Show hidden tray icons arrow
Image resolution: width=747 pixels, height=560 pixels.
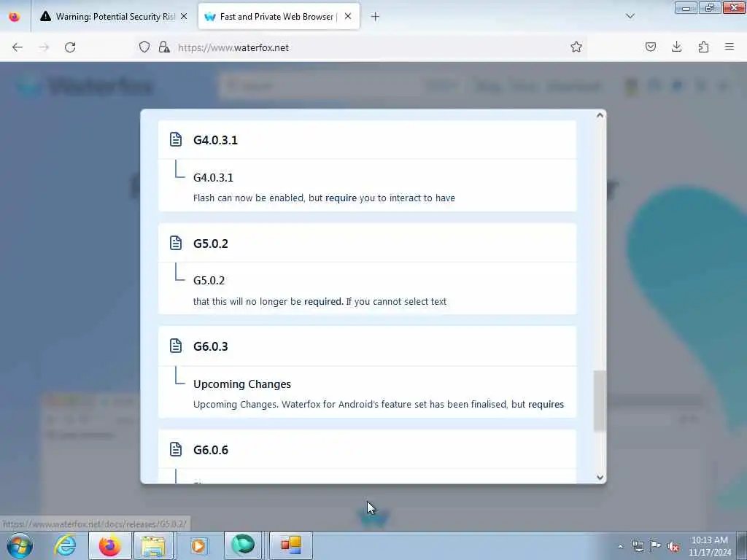pos(620,546)
